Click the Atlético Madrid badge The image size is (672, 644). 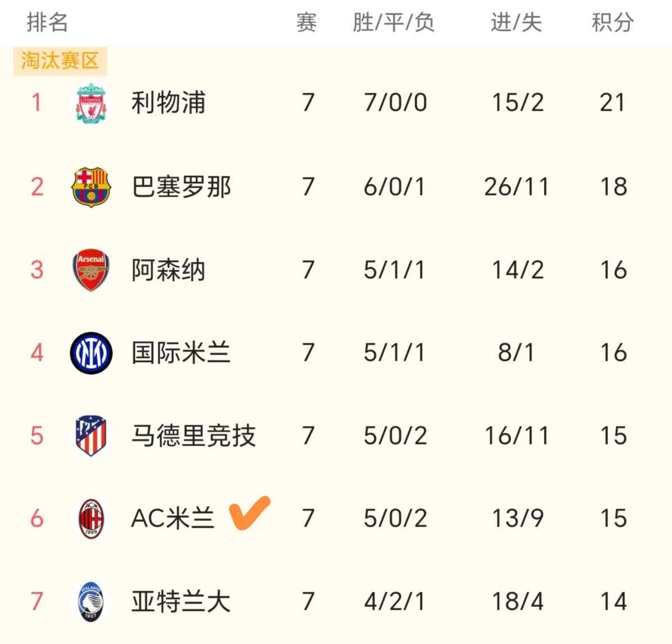coord(90,435)
